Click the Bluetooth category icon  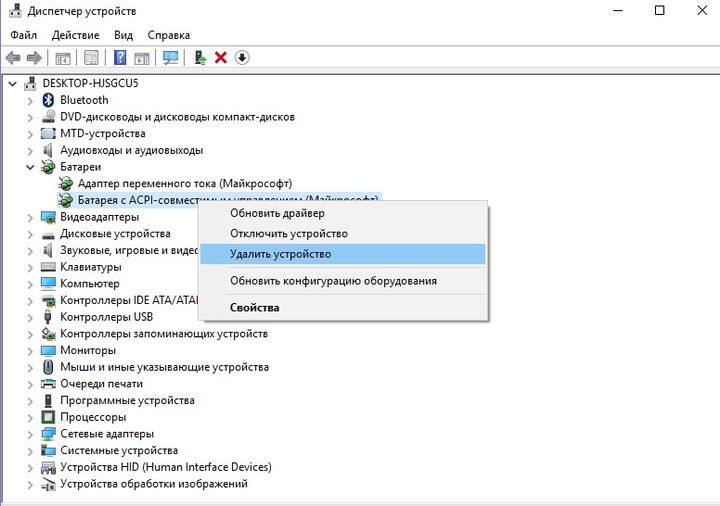(48, 100)
